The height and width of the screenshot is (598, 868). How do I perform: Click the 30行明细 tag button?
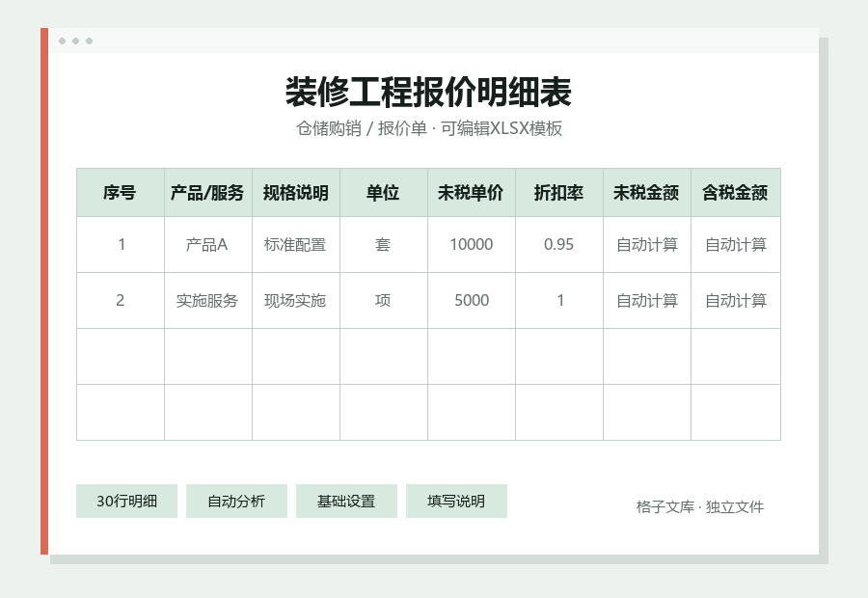126,502
